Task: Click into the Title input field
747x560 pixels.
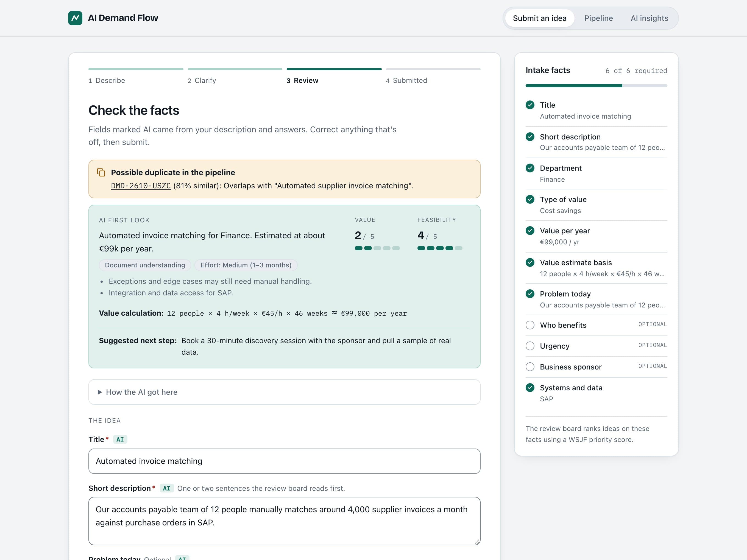Action: 284,461
